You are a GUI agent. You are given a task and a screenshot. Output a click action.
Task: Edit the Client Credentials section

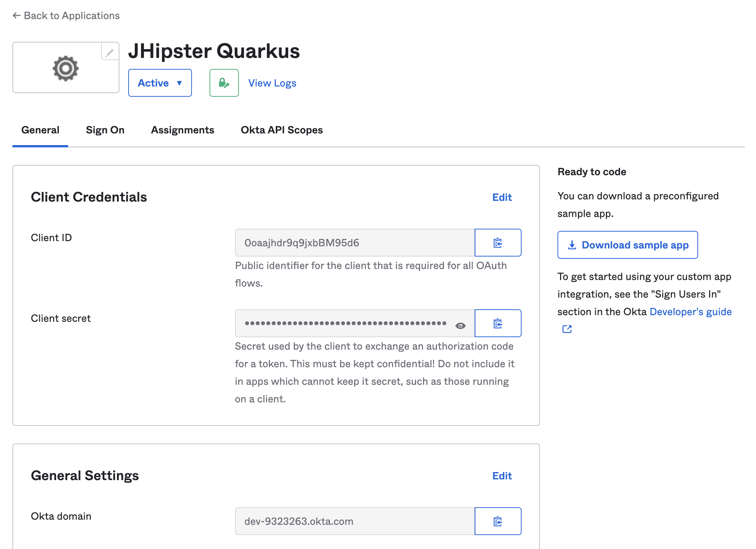point(502,197)
